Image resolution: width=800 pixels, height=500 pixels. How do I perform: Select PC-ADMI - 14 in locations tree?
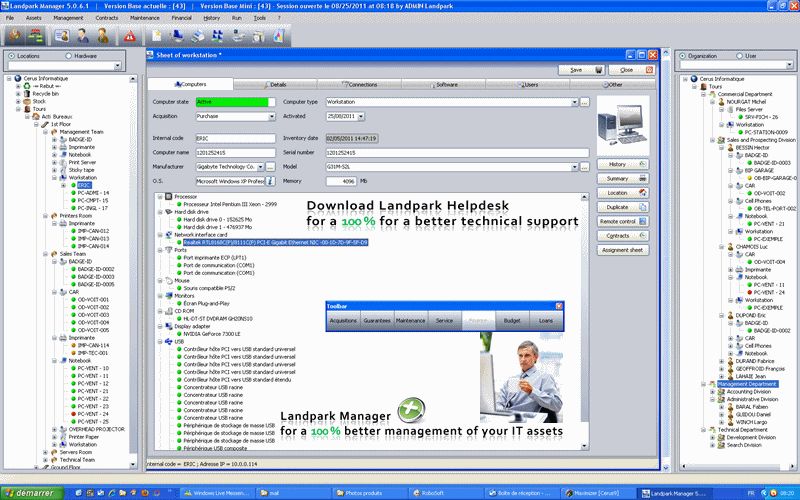click(93, 193)
